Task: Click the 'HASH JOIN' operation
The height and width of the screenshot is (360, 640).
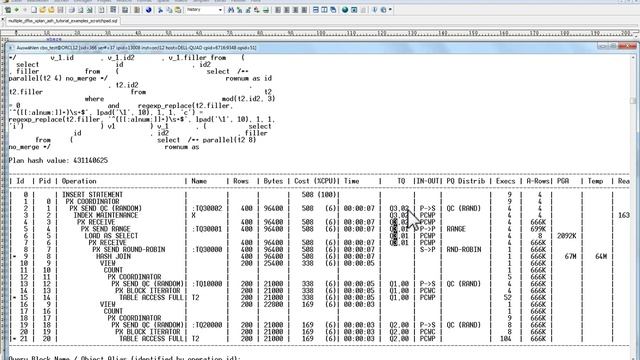Action: tap(113, 256)
